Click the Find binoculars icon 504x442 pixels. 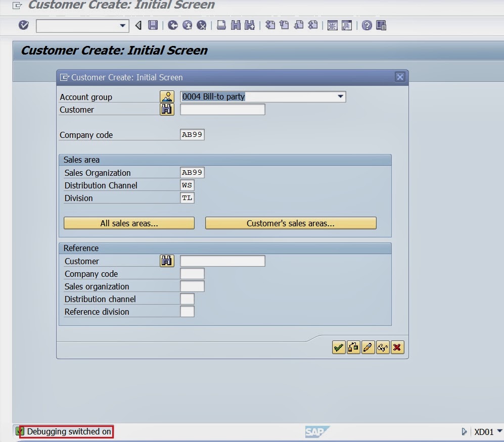pyautogui.click(x=236, y=25)
